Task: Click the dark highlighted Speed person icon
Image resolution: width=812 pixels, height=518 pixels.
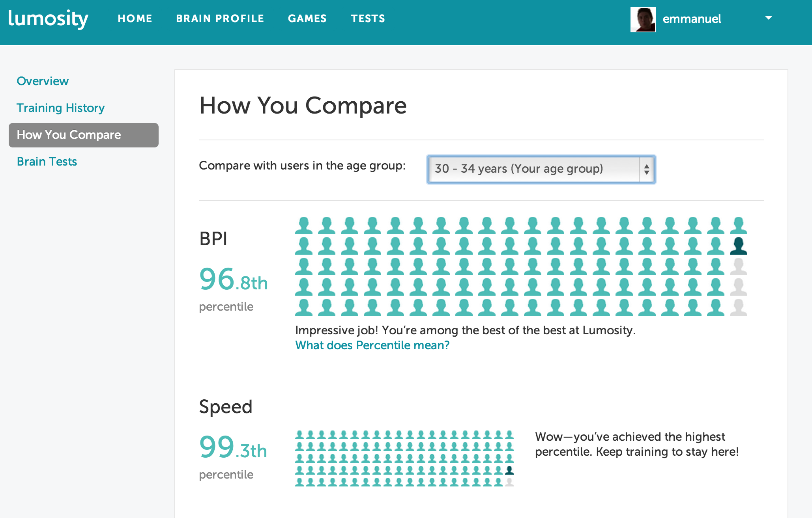Action: pos(509,470)
